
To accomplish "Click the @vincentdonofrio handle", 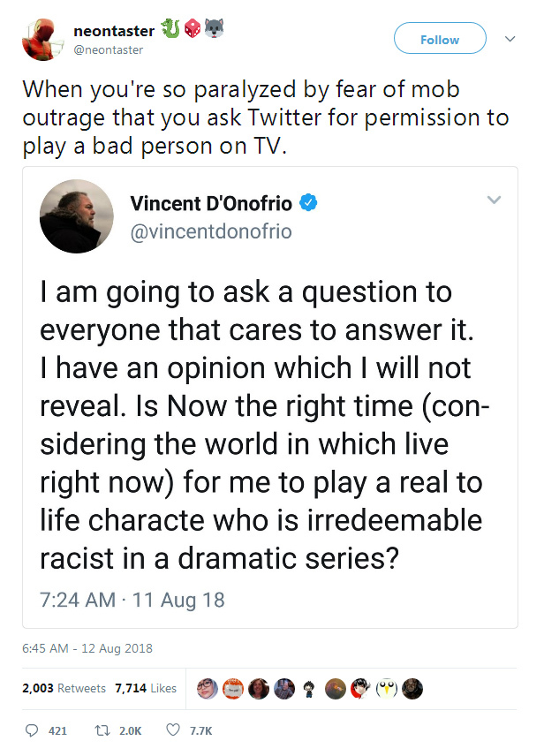I will click(x=211, y=231).
